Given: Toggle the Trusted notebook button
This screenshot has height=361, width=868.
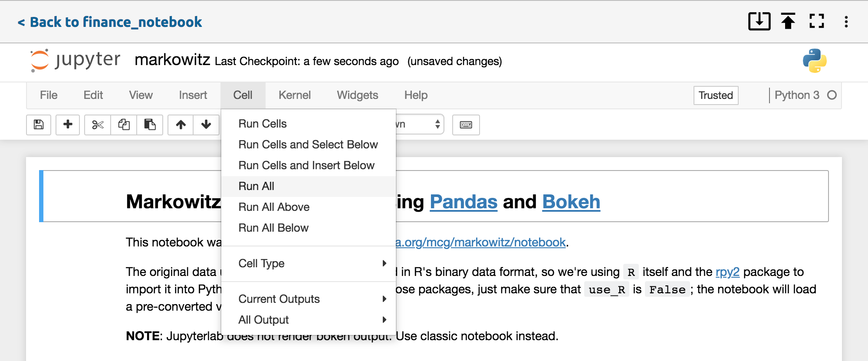Looking at the screenshot, I should (x=716, y=95).
